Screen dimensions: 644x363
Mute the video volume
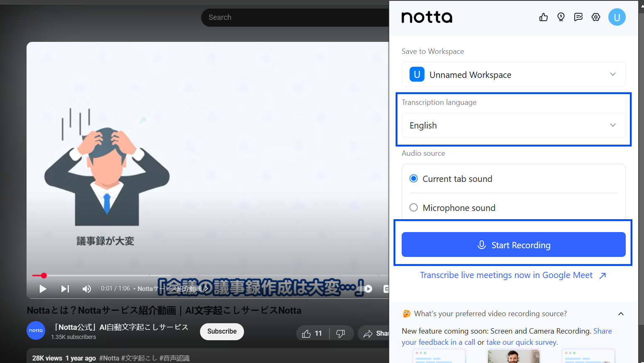tap(87, 288)
